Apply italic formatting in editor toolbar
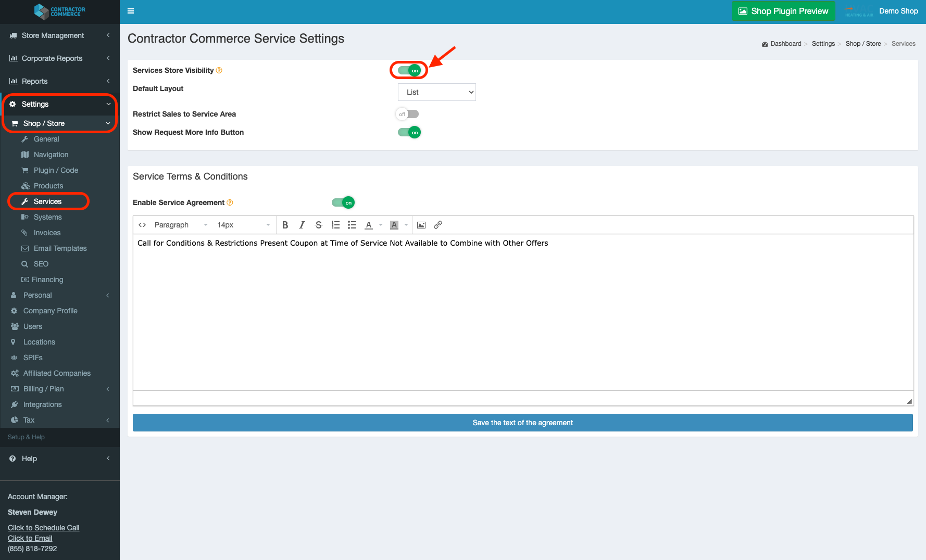Viewport: 926px width, 560px height. (302, 225)
